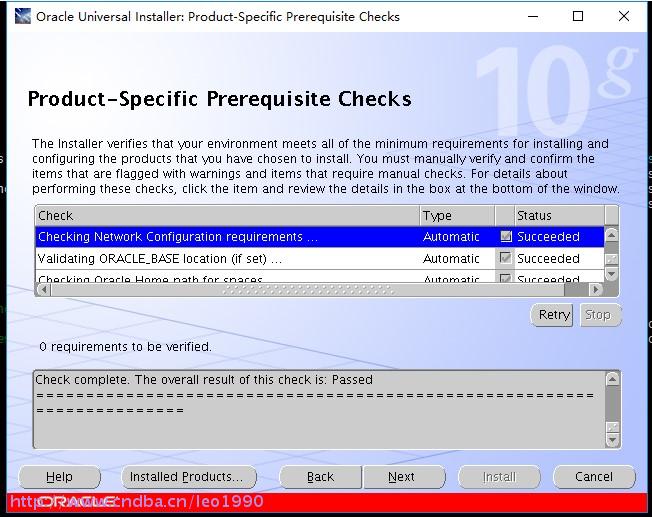
Task: Click the check result text 'Passed' line
Action: (x=204, y=379)
